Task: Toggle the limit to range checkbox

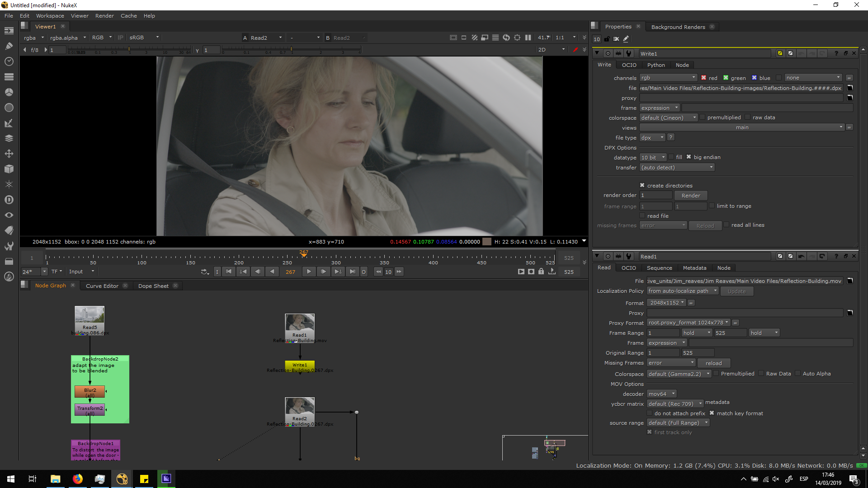Action: point(712,206)
